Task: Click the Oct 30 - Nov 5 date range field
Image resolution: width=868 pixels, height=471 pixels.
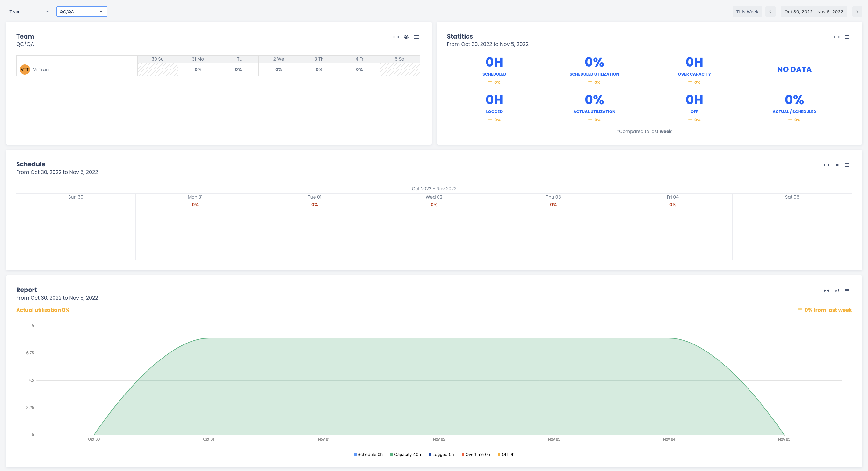Action: [814, 12]
